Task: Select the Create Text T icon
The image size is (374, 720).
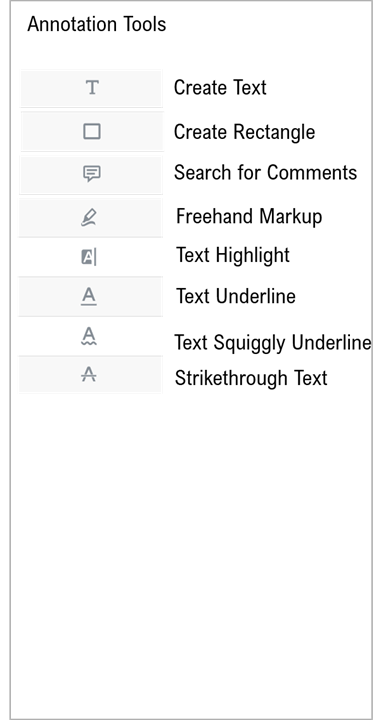Action: pyautogui.click(x=92, y=87)
